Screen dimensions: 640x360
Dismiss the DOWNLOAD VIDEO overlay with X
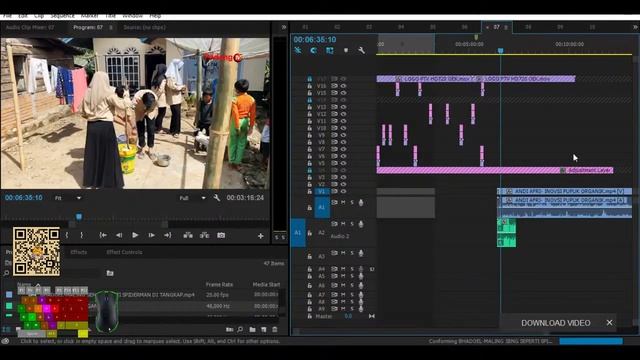[x=609, y=322]
